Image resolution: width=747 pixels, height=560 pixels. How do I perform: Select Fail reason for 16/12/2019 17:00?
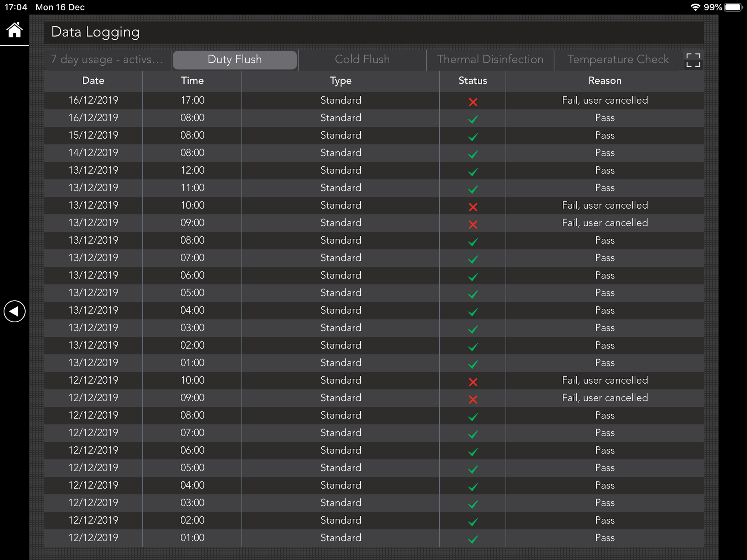[x=605, y=100]
